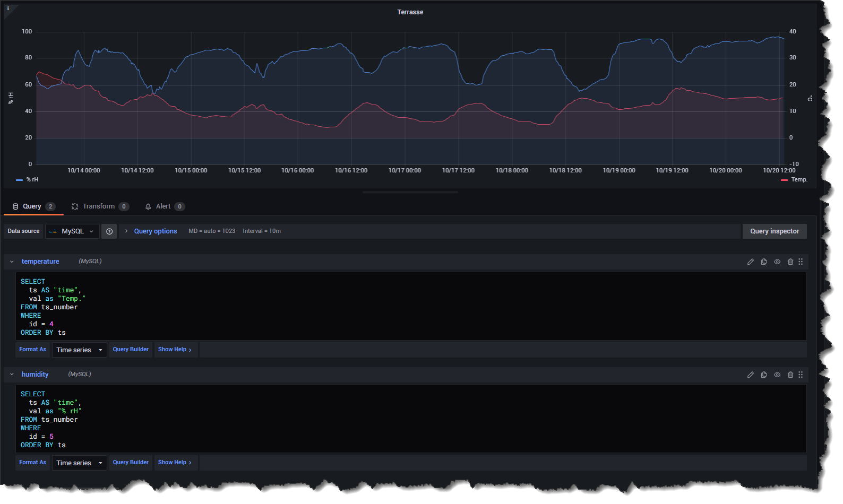Open temperature query Format As dropdown

click(79, 350)
